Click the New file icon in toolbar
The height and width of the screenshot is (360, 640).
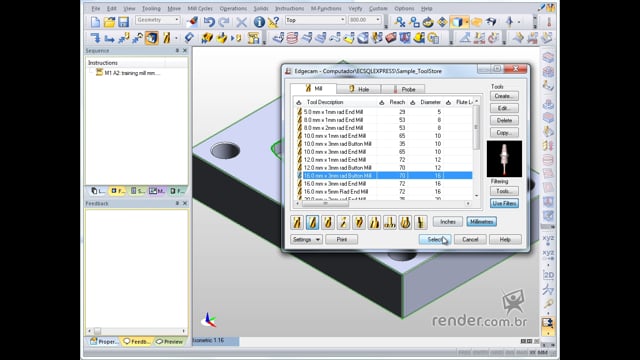pos(95,22)
